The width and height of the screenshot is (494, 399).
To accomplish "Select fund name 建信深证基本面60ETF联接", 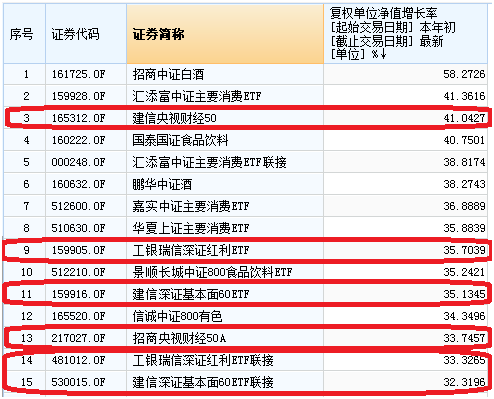I will (203, 382).
